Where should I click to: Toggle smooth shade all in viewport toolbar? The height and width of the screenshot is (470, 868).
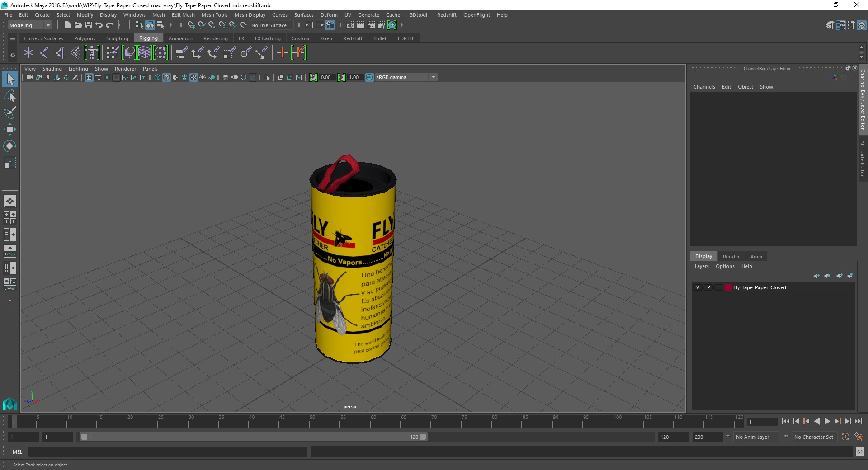166,77
